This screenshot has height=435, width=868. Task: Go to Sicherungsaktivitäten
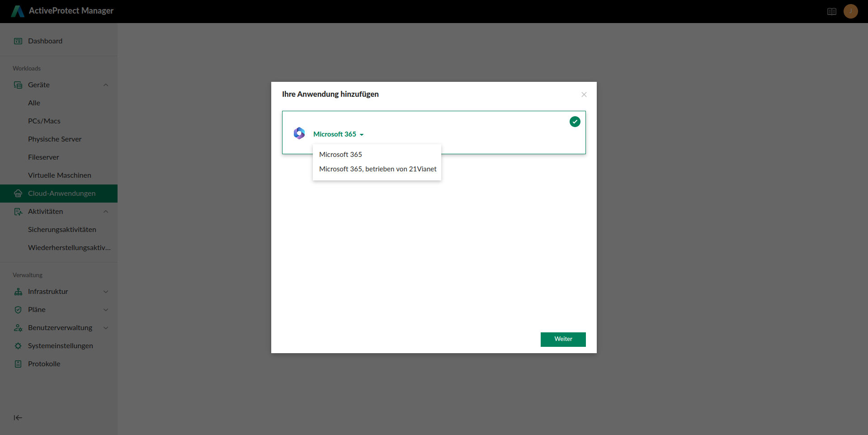click(62, 230)
